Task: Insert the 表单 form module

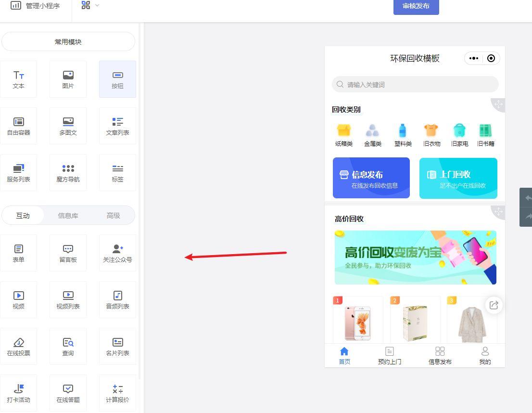Action: pos(18,253)
